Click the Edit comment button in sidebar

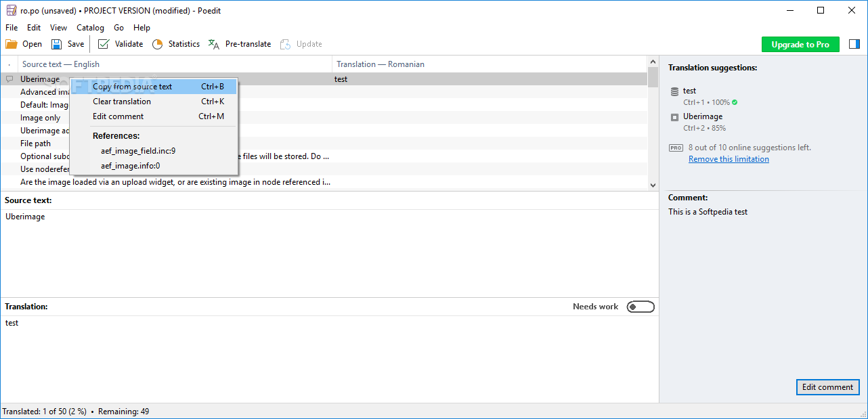(x=827, y=387)
